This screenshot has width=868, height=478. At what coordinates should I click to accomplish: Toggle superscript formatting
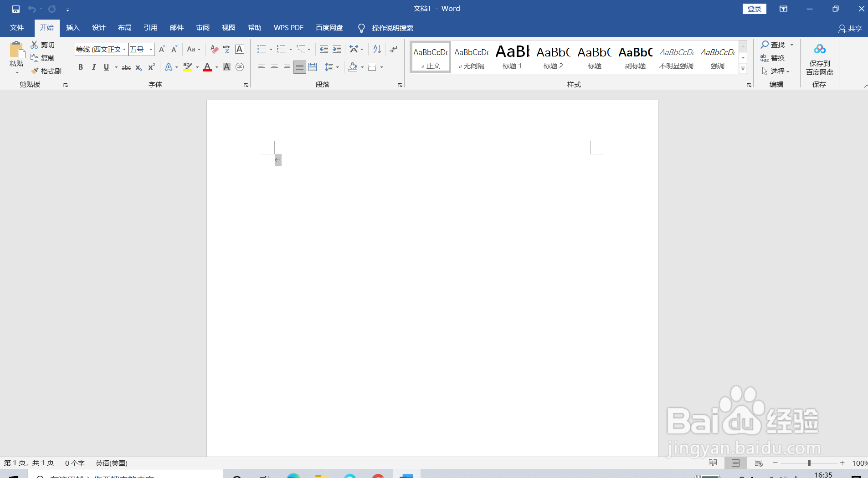(x=152, y=67)
